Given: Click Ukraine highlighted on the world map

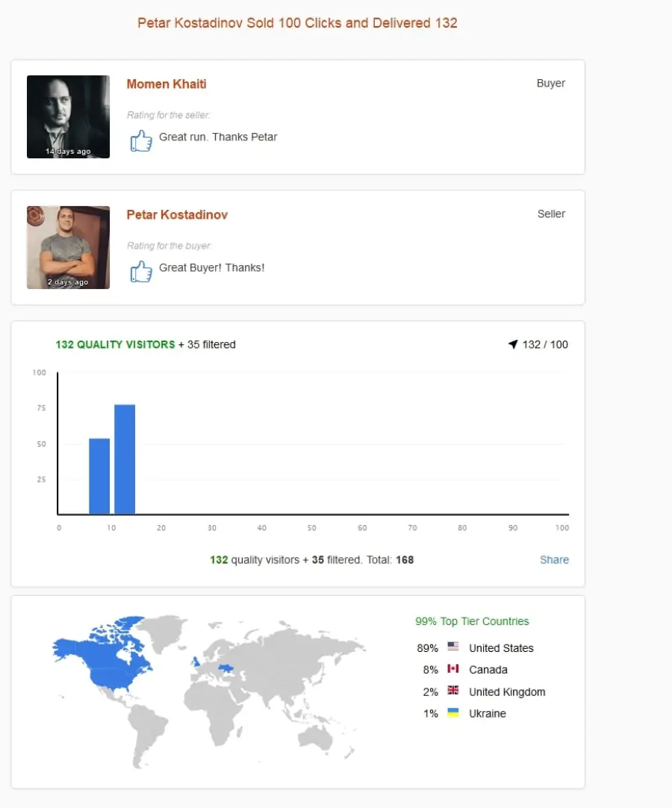Looking at the screenshot, I should click(225, 668).
